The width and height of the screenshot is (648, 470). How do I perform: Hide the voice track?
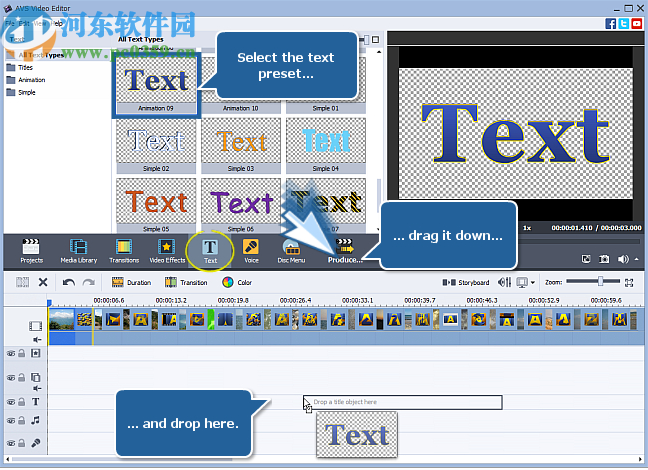tap(11, 443)
